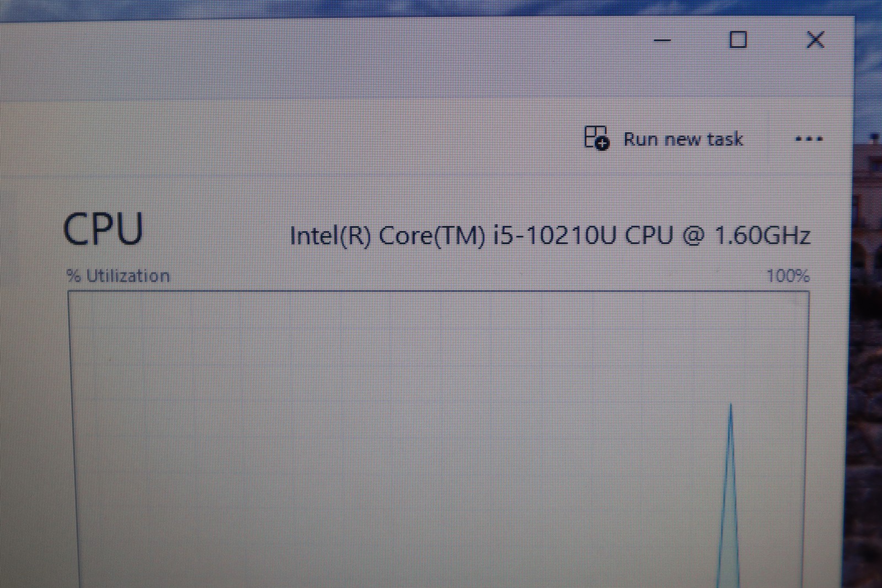Click the Run new task icon
Image resolution: width=882 pixels, height=588 pixels.
[596, 138]
